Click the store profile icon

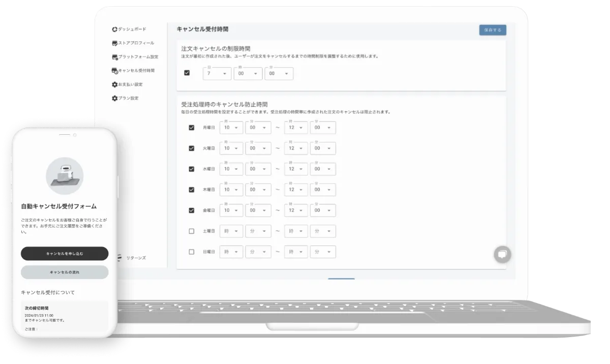pyautogui.click(x=114, y=43)
